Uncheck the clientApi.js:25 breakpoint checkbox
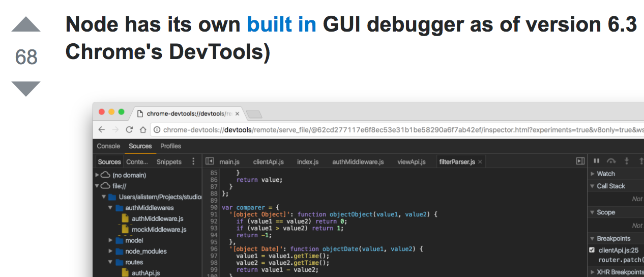Image resolution: width=644 pixels, height=277 pixels. (x=592, y=250)
